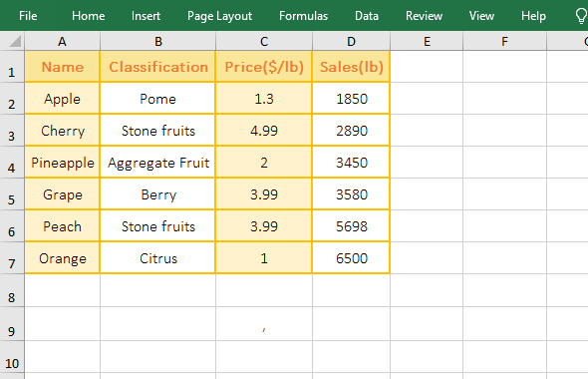This screenshot has height=379, width=588.
Task: Select row 6 header
Action: click(12, 225)
